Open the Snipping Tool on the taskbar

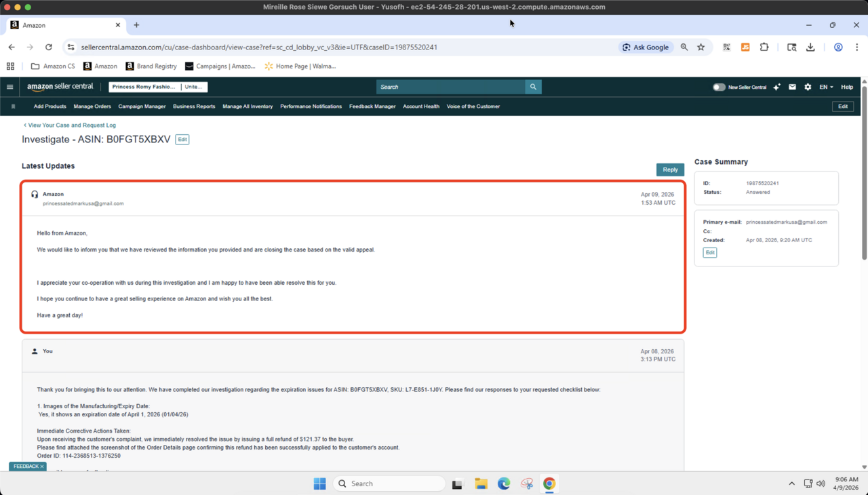tap(527, 483)
